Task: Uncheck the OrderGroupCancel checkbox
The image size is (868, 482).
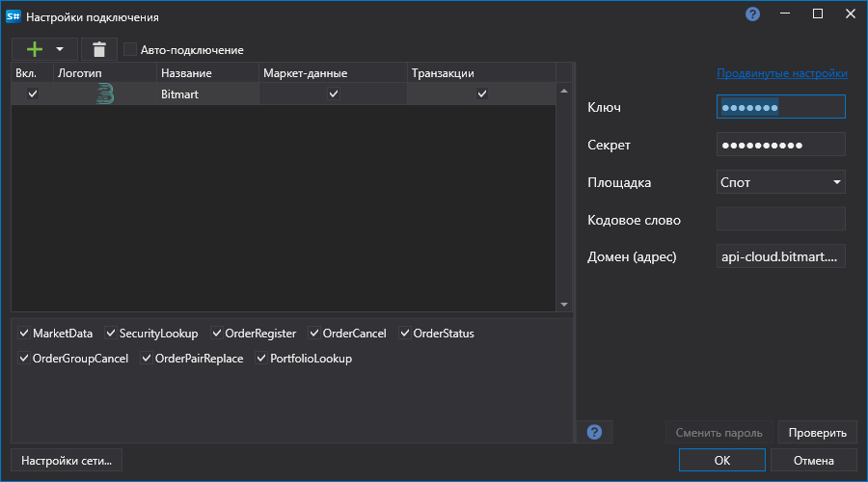Action: click(24, 358)
